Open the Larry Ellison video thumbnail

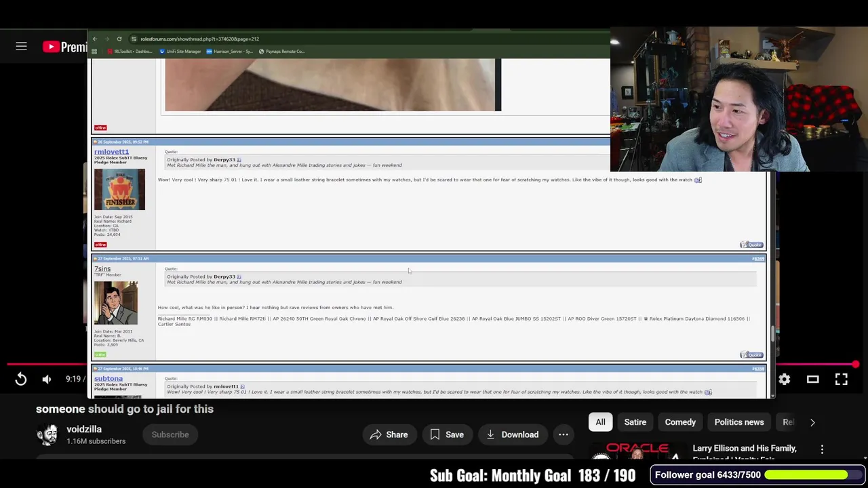(x=637, y=451)
